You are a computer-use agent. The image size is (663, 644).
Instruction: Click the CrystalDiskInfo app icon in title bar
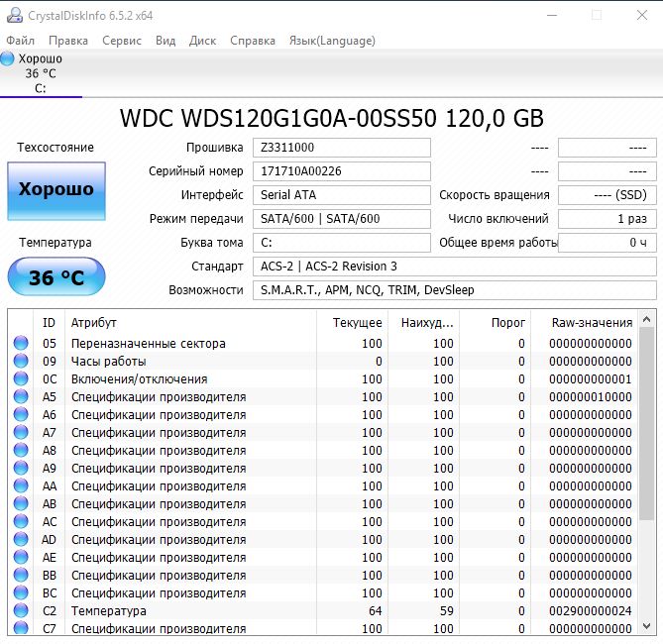coord(15,15)
